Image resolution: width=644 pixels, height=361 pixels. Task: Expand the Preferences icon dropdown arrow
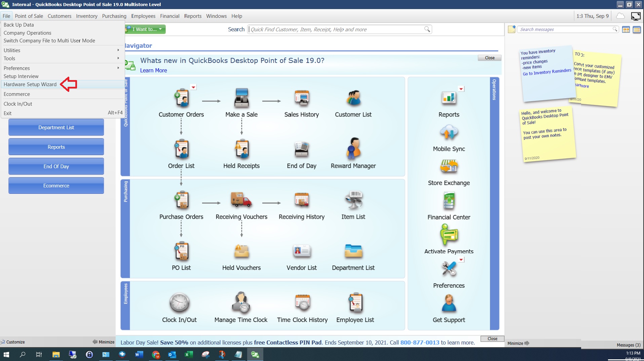[461, 259]
